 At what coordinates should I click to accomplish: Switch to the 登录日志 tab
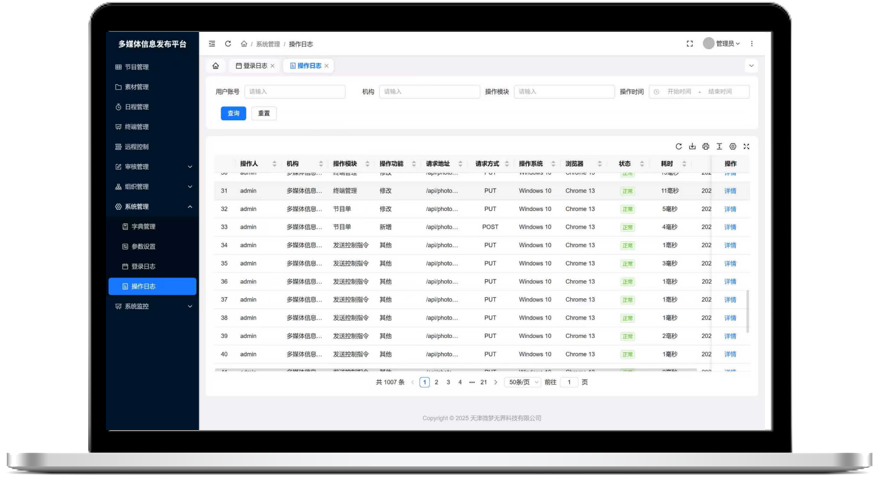(x=254, y=66)
